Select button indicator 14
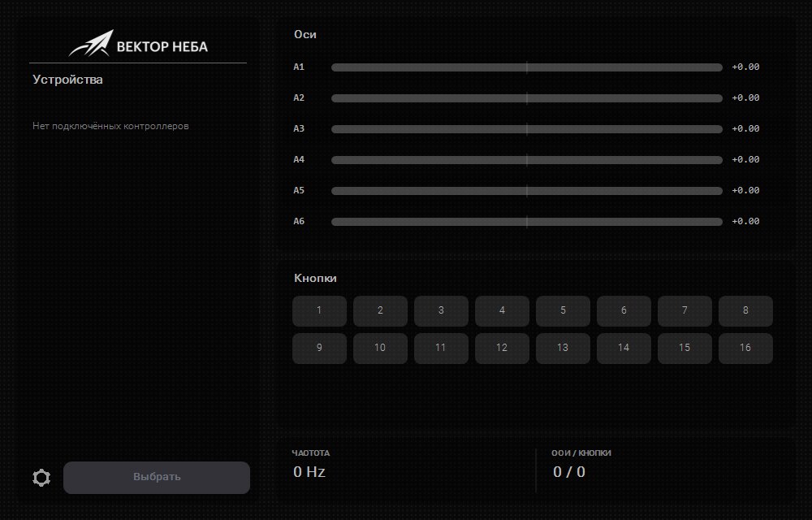Image resolution: width=812 pixels, height=520 pixels. [x=624, y=348]
